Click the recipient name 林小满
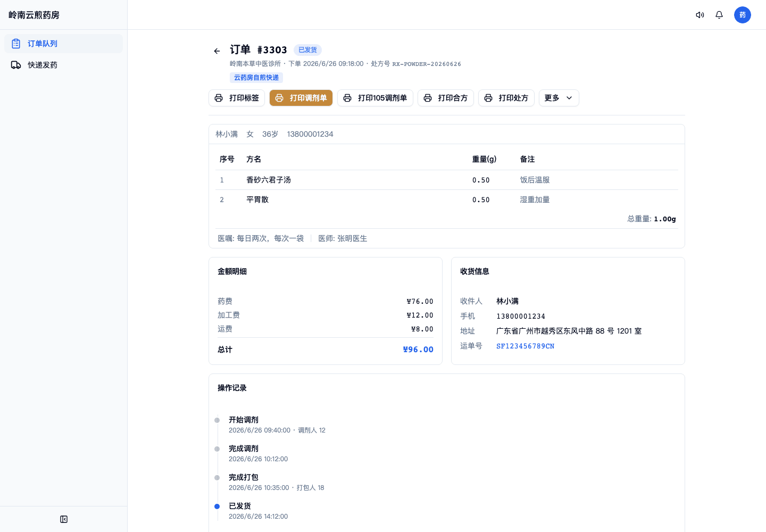This screenshot has height=532, width=766. coord(507,301)
